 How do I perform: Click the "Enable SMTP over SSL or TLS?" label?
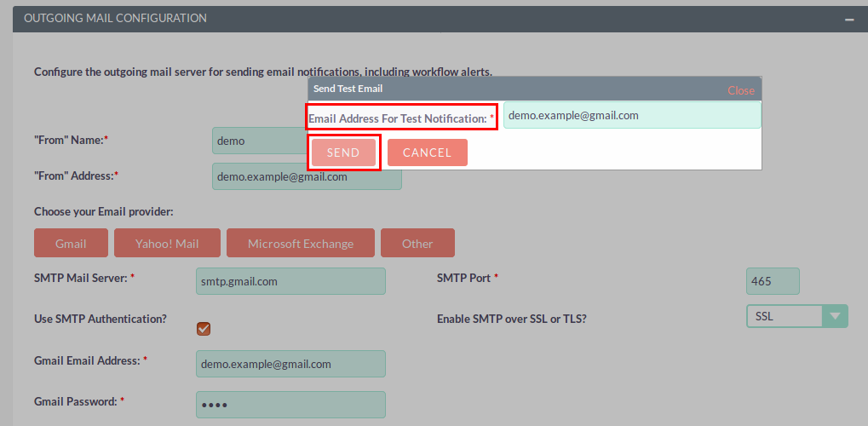click(511, 319)
